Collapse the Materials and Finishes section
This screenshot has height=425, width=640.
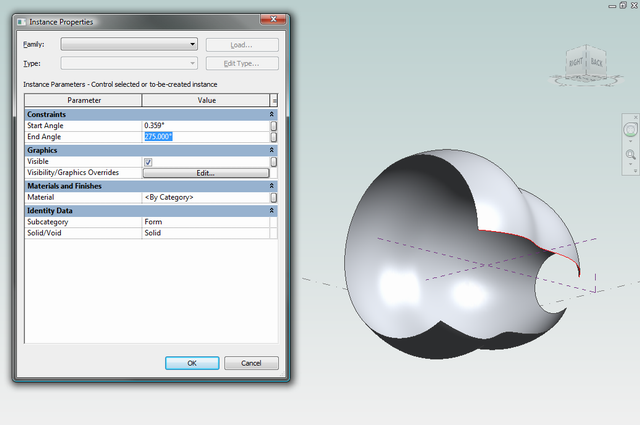(x=271, y=186)
